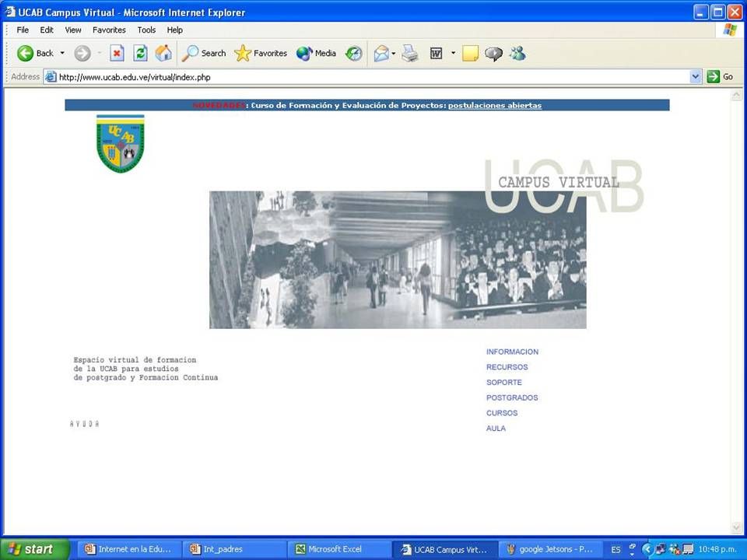Switch to 'Internet en la Edu...' taskbar window
The image size is (747, 560).
point(129,549)
